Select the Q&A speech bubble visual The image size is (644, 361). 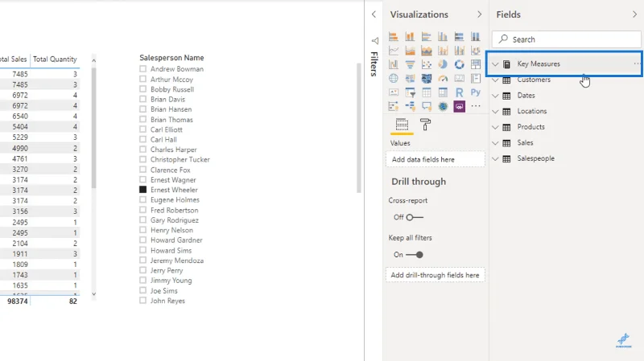(427, 107)
